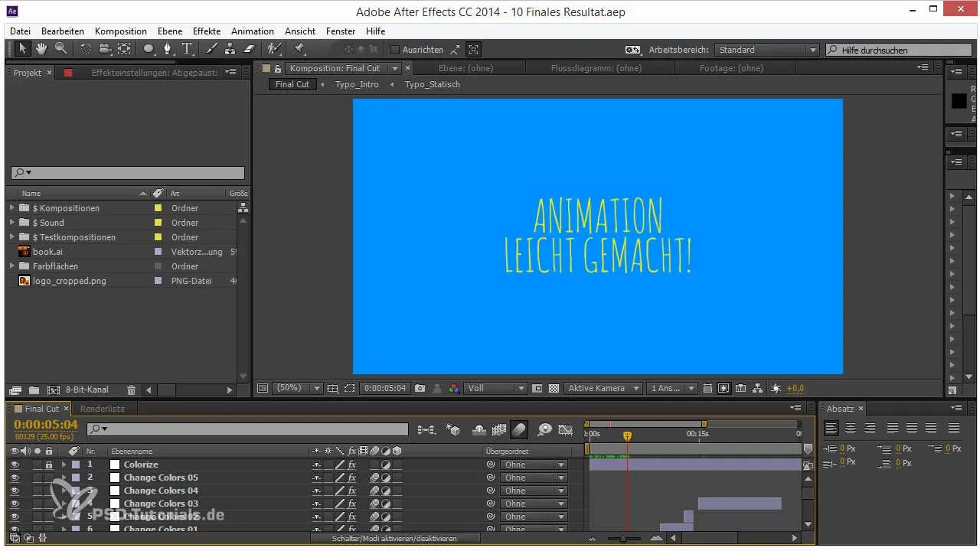This screenshot has height=551, width=980.
Task: Go to Typo_Statisch composition breadcrumb
Action: point(433,84)
